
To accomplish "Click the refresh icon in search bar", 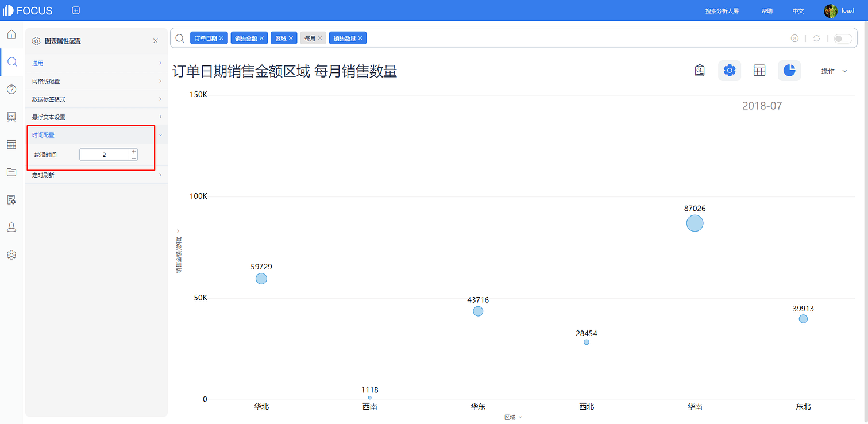I will click(816, 38).
